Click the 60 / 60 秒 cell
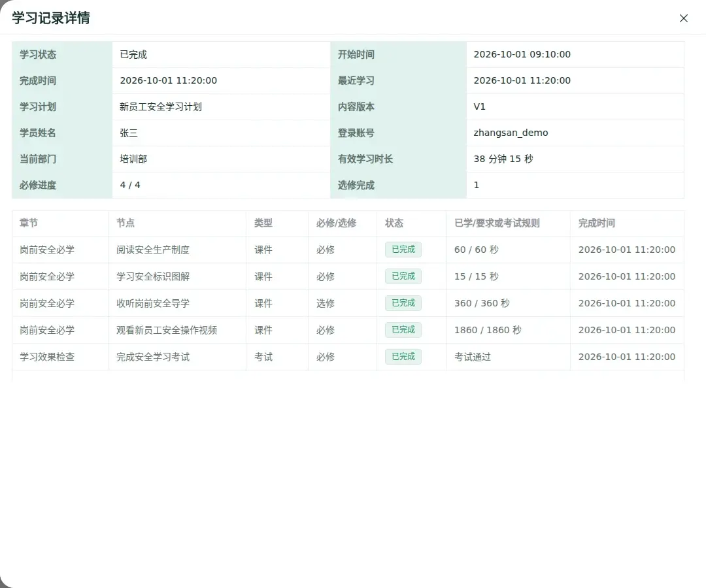 [508, 250]
